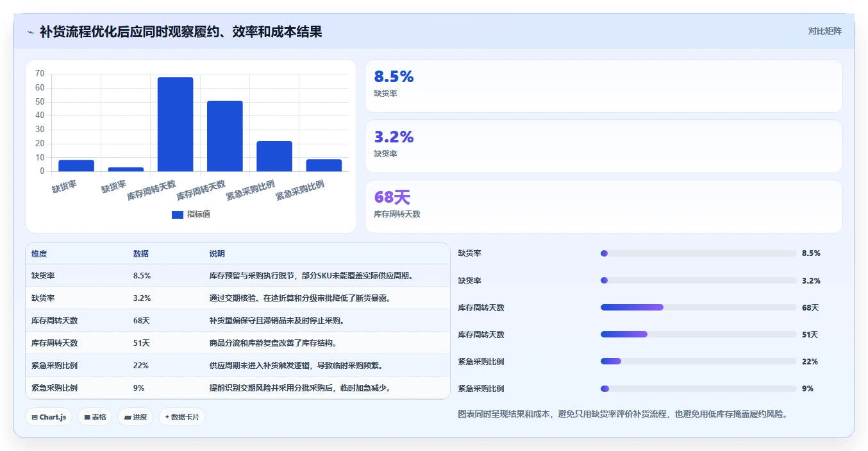Open the 3.2% 缺货率 data card
Viewport: 868px width, 451px height.
click(603, 146)
